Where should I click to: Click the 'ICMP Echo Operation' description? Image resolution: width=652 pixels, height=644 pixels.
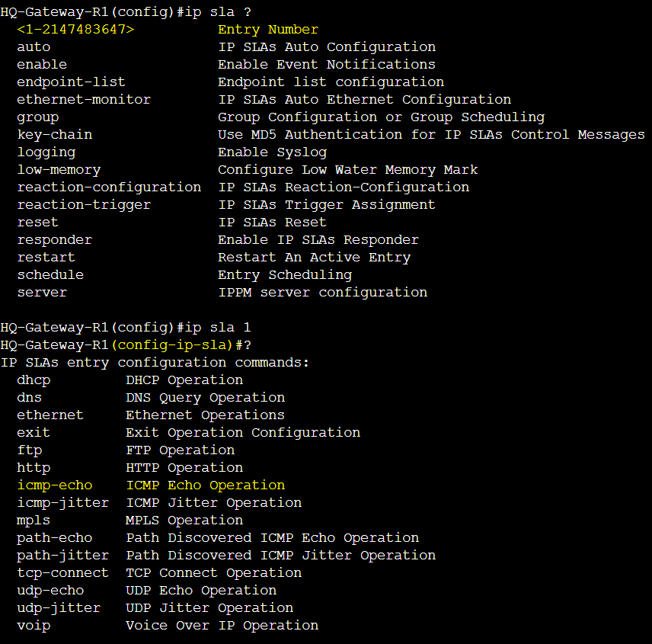[x=206, y=485]
